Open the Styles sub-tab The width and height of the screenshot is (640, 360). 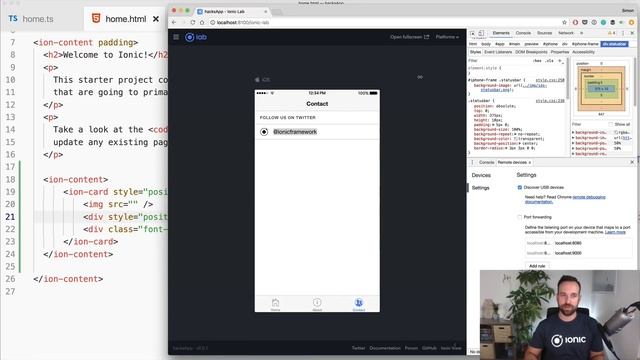coord(475,52)
